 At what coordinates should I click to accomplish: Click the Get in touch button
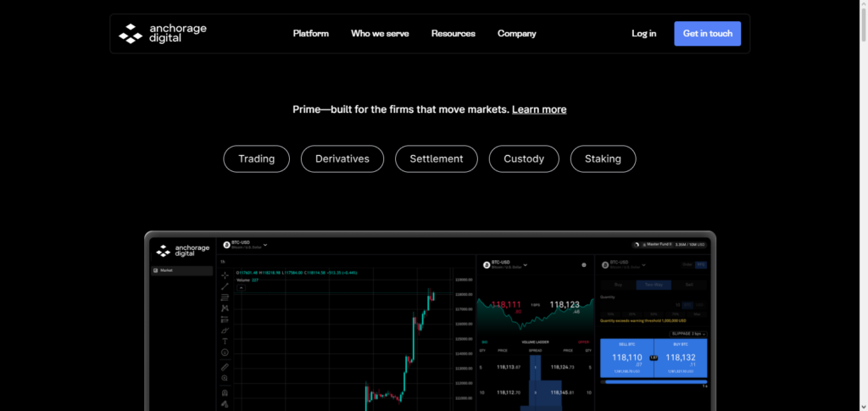pyautogui.click(x=707, y=34)
